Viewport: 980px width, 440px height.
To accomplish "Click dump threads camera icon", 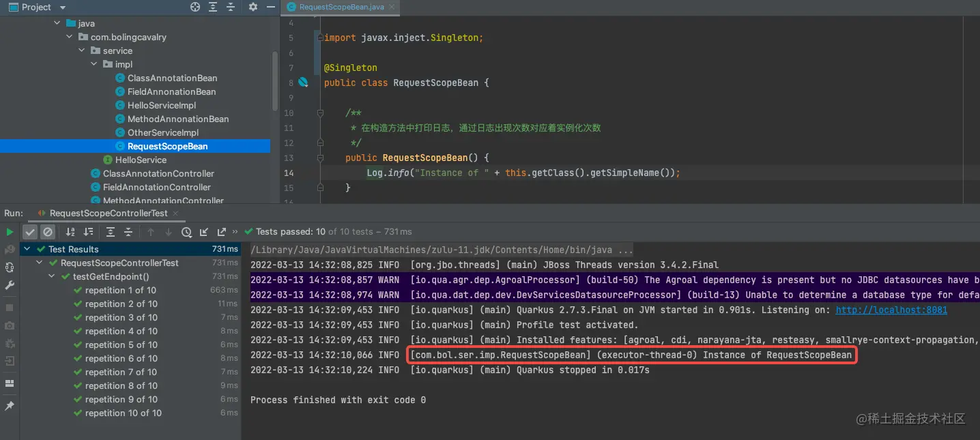I will point(10,325).
